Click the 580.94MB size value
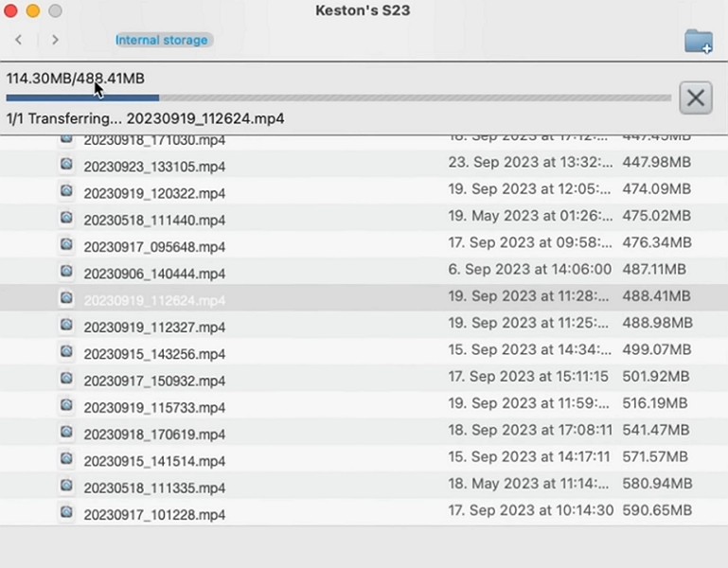The image size is (728, 568). coord(657,484)
